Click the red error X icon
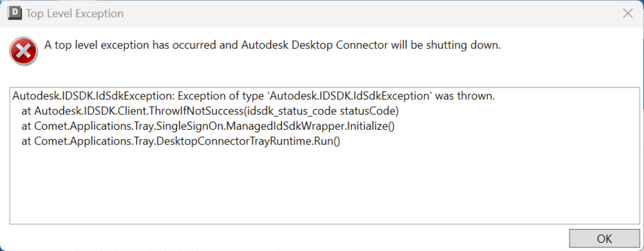644x251 pixels. click(x=23, y=53)
